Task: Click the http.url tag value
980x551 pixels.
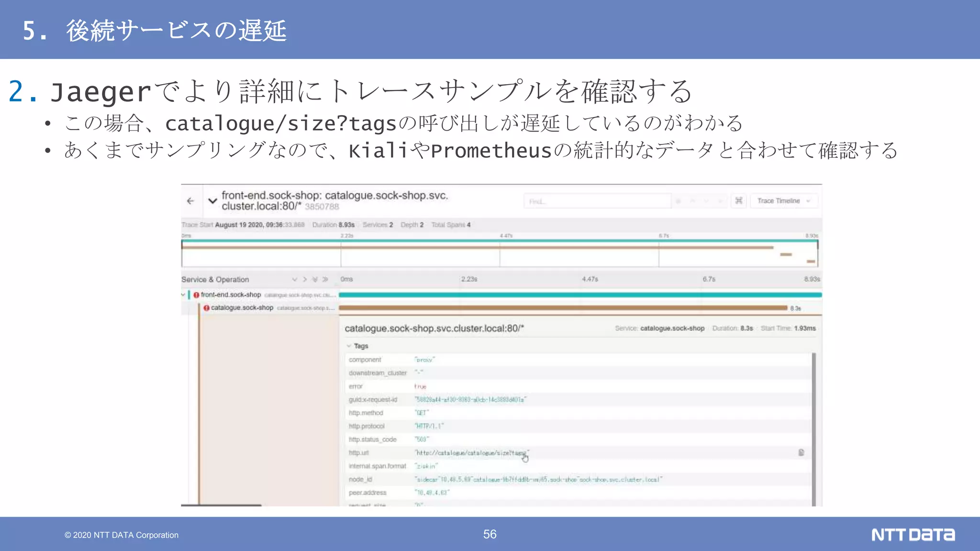Action: 472,452
